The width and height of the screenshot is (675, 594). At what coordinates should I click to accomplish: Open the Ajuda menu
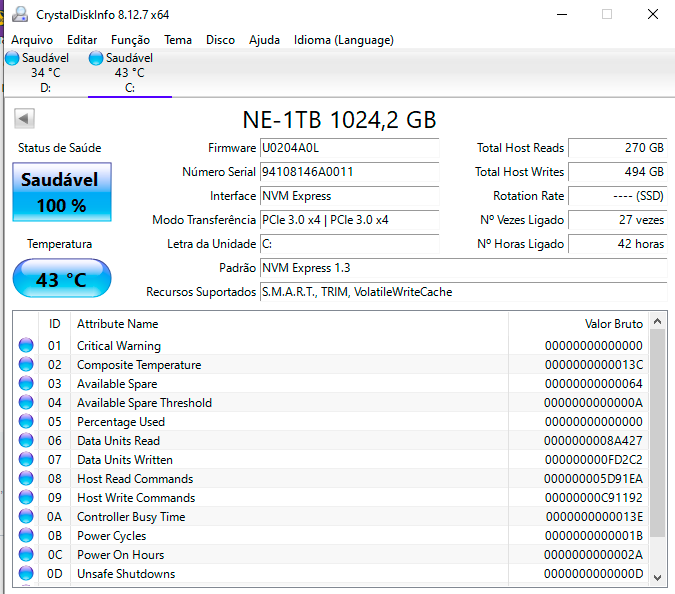coord(264,40)
